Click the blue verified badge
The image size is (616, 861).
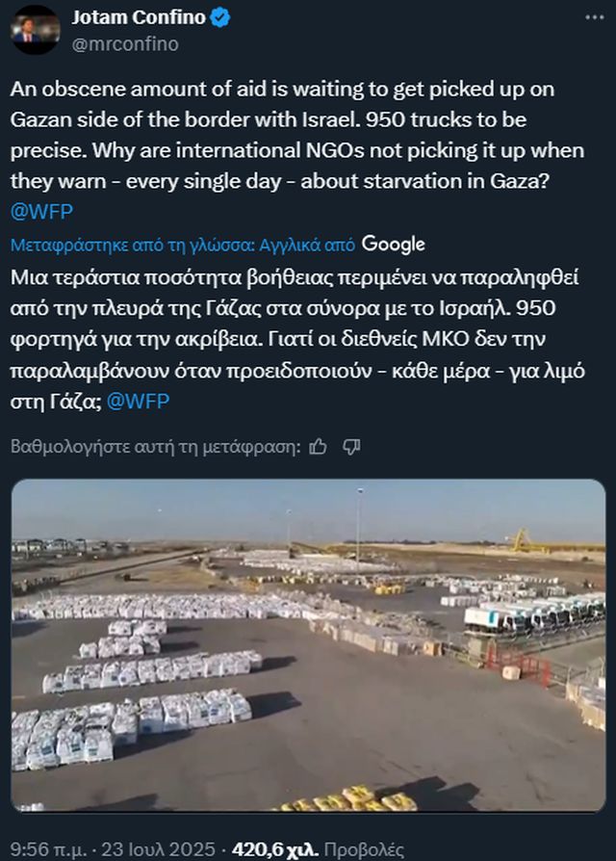[218, 18]
